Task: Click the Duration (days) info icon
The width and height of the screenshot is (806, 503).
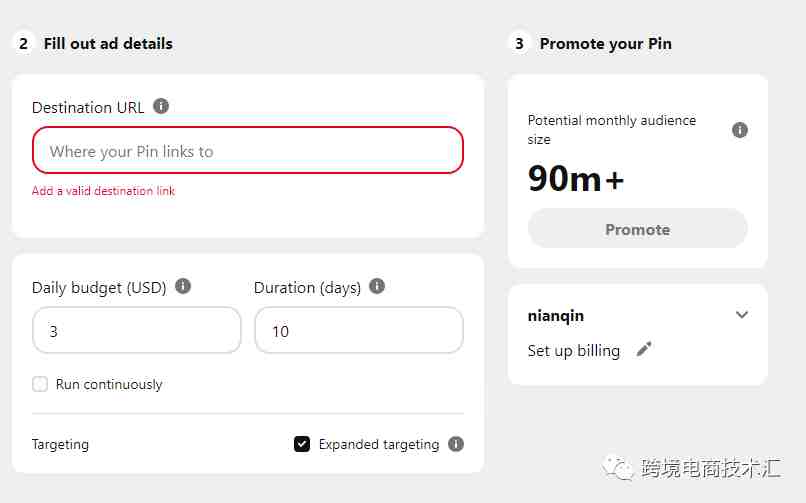Action: pos(377,286)
